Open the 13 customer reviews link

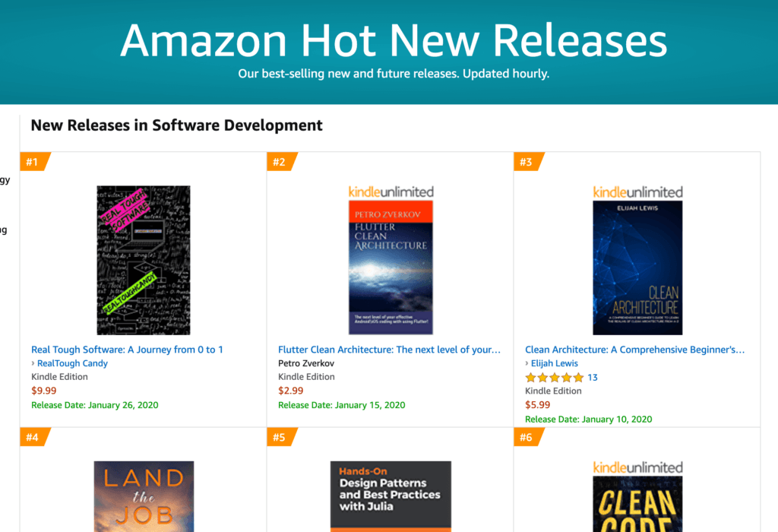point(593,378)
